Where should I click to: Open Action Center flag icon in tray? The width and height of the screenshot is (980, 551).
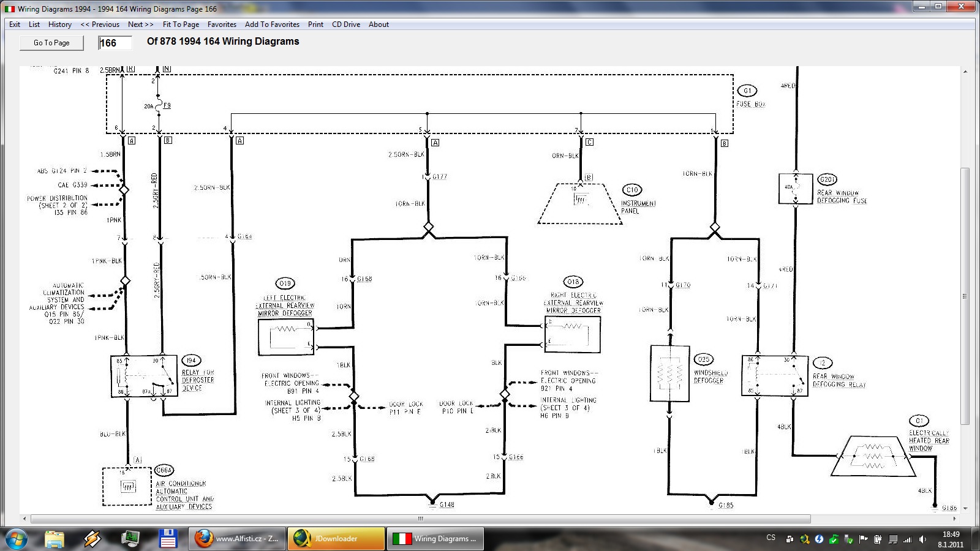pos(864,539)
